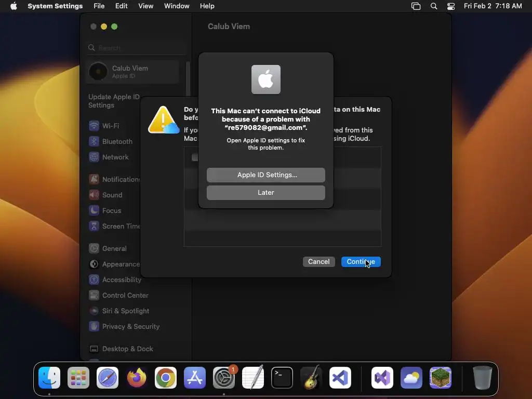Open the Apple menu in menu bar
The width and height of the screenshot is (532, 399).
tap(14, 6)
